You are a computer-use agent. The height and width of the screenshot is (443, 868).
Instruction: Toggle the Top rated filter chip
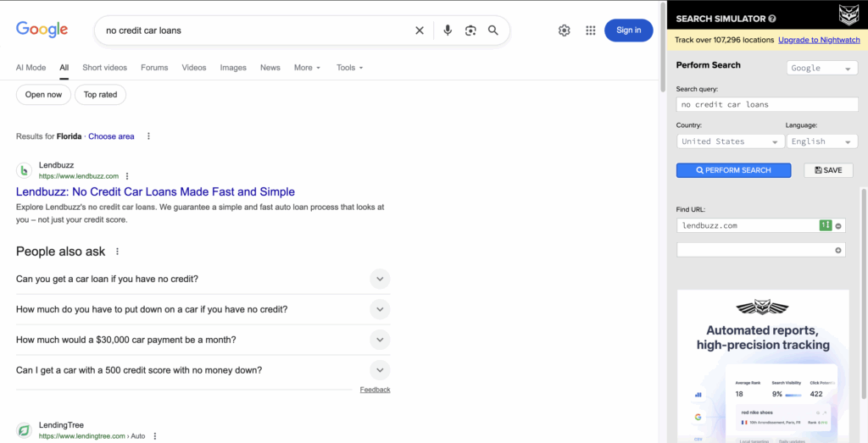click(x=101, y=95)
